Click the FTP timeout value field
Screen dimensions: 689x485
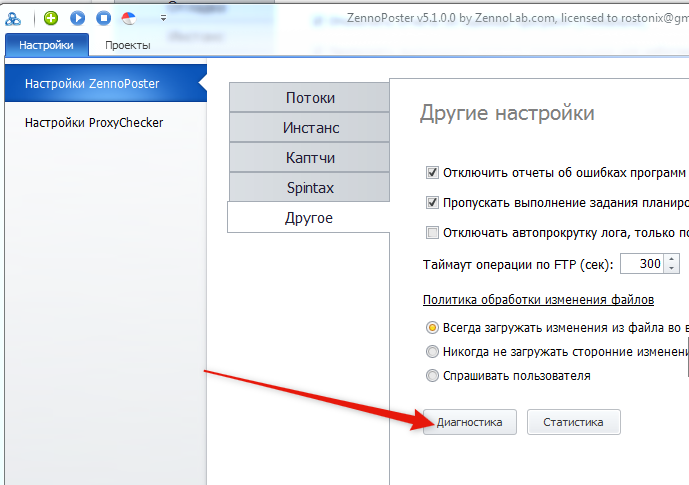click(642, 264)
